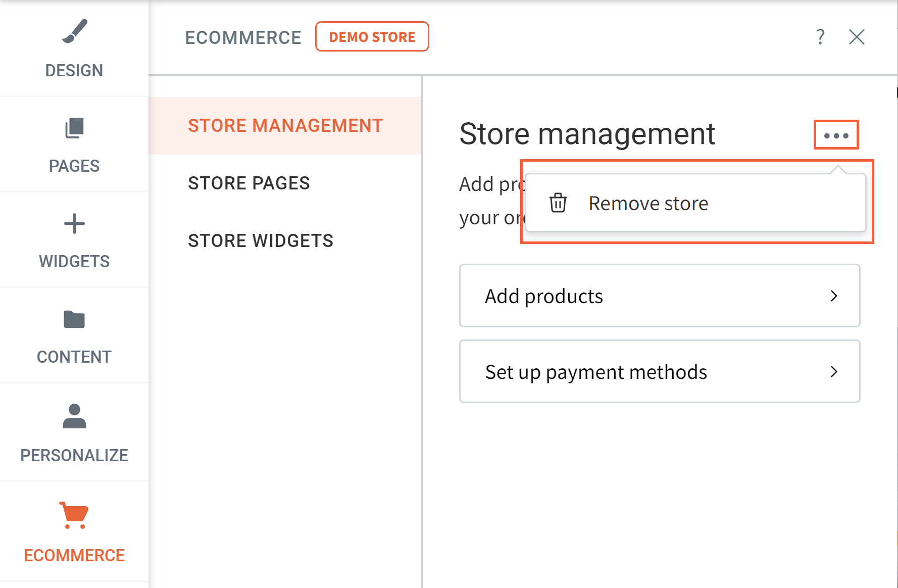Screen dimensions: 898x588
Task: Click the Widgets plus icon
Action: click(x=74, y=224)
